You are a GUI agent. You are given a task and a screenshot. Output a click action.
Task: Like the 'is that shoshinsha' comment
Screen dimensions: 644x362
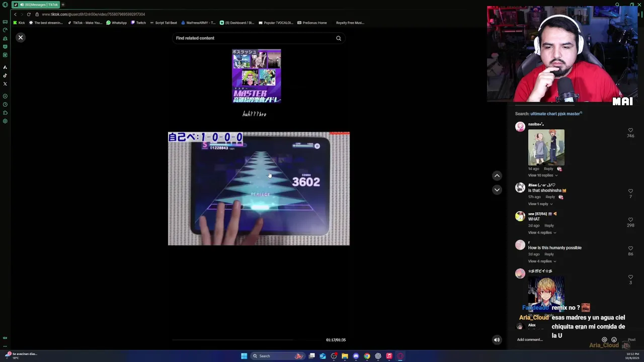click(630, 191)
